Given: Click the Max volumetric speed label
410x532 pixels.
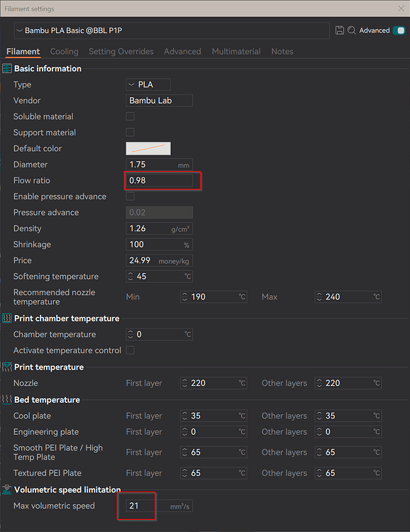Looking at the screenshot, I should click(54, 506).
